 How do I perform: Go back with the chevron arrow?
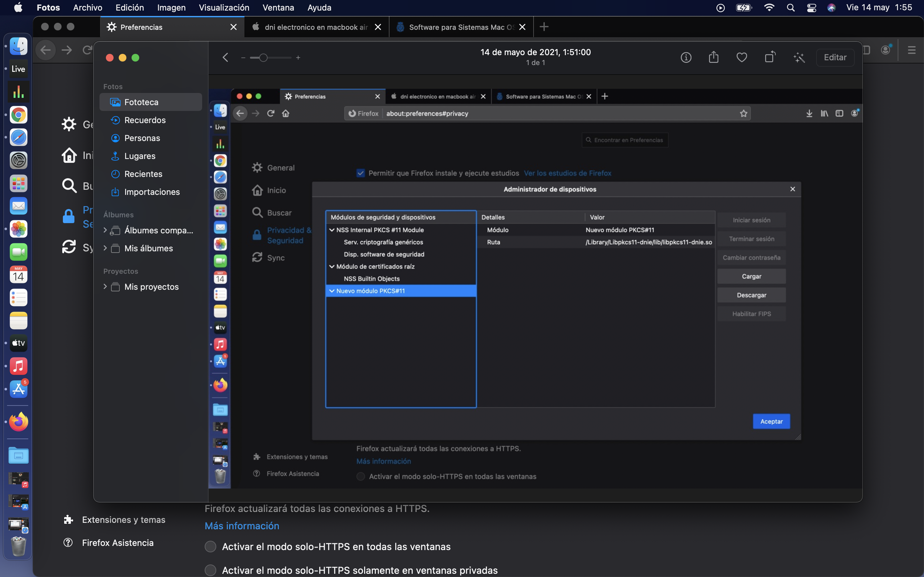[225, 58]
